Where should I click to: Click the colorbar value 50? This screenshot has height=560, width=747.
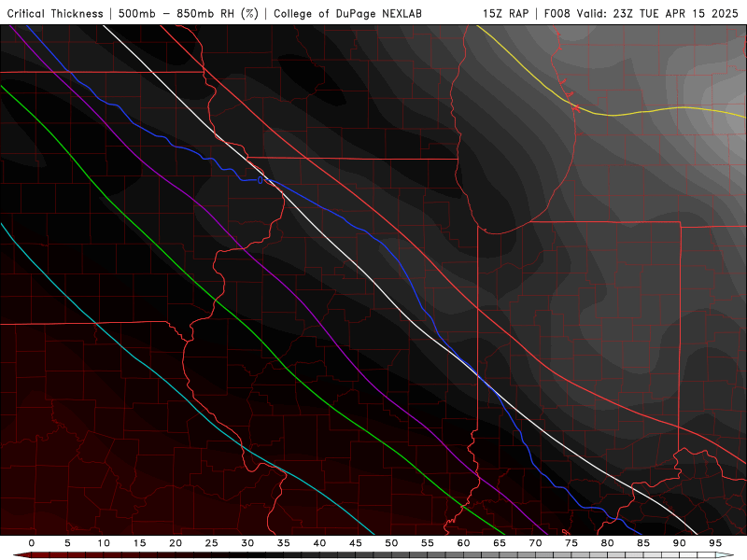click(x=391, y=543)
